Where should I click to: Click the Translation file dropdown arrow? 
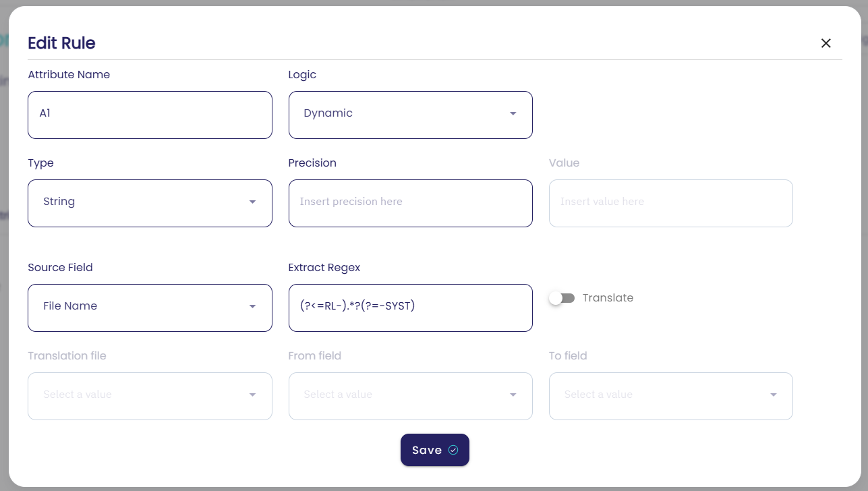[x=252, y=395]
